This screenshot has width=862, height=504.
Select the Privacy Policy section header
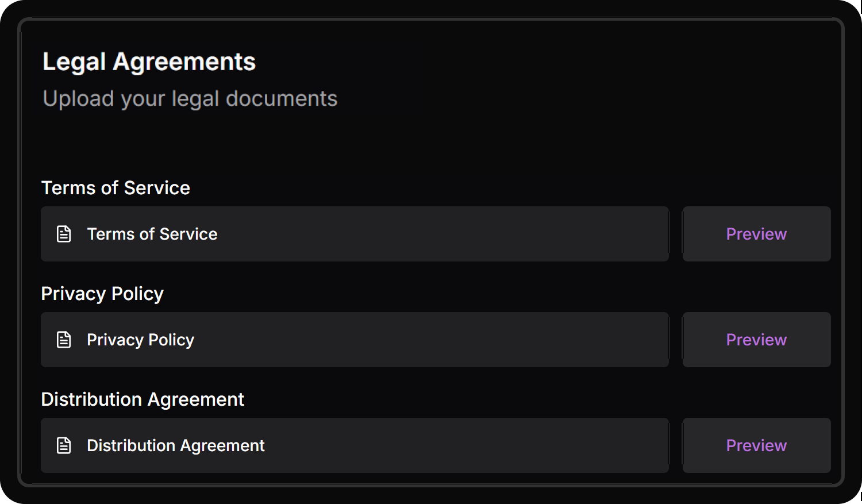102,294
